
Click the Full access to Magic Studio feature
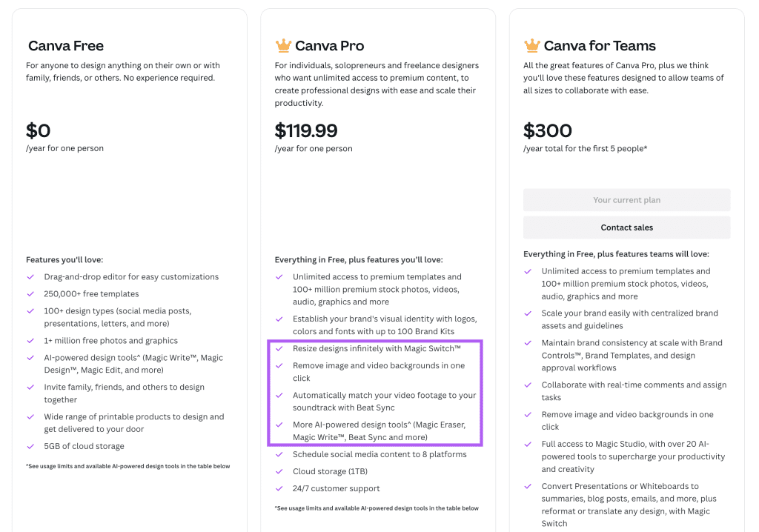click(633, 456)
